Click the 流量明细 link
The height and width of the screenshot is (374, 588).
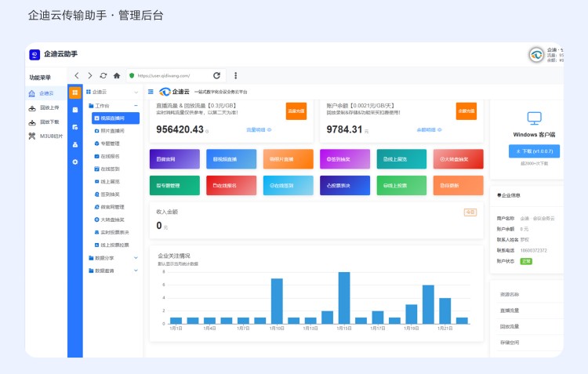(x=258, y=129)
